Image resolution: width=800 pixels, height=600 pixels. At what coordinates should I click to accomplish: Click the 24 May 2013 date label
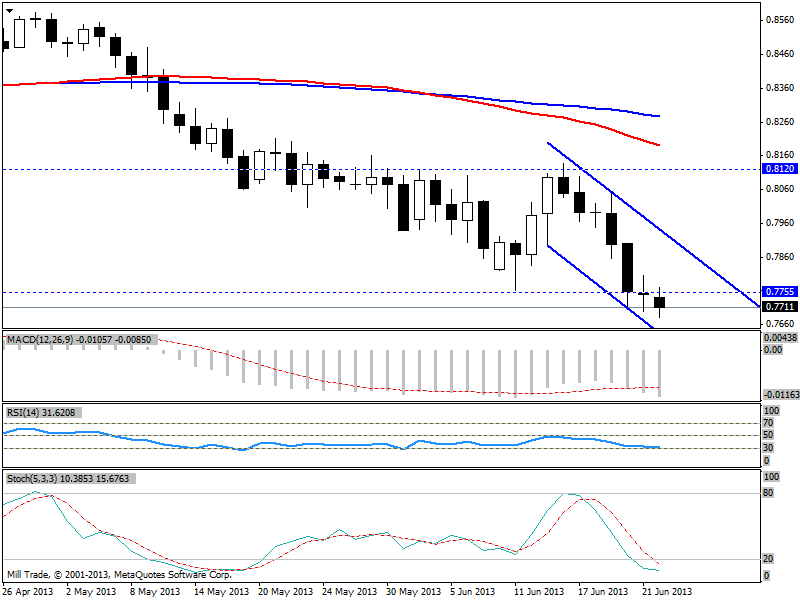(349, 592)
